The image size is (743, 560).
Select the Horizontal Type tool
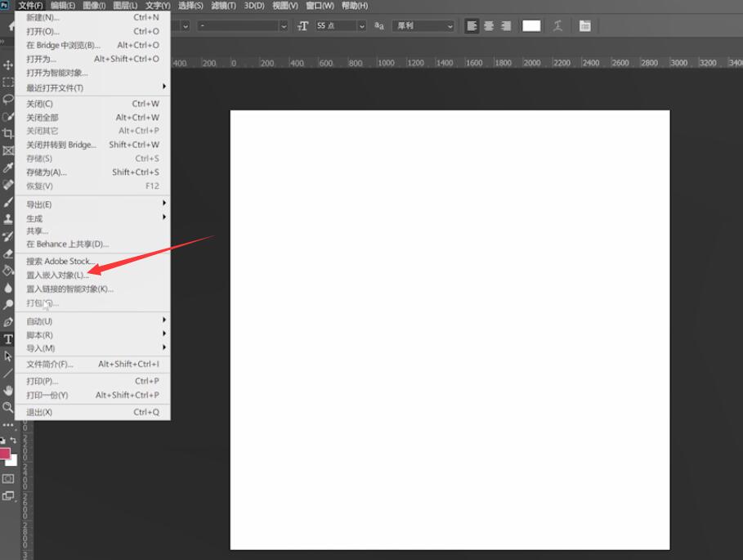[x=8, y=338]
